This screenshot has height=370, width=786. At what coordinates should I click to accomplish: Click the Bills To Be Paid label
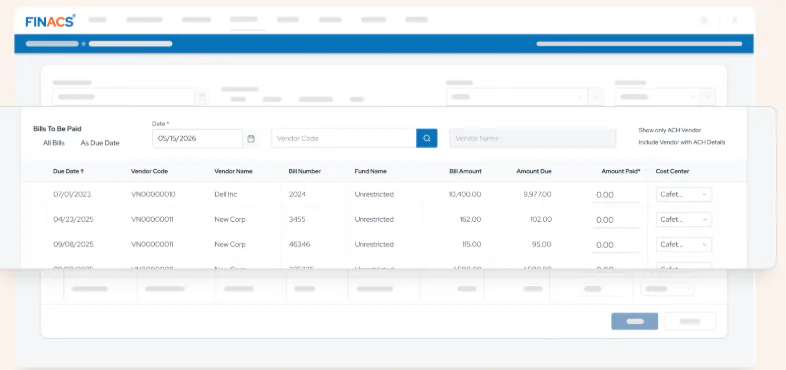[x=57, y=129]
